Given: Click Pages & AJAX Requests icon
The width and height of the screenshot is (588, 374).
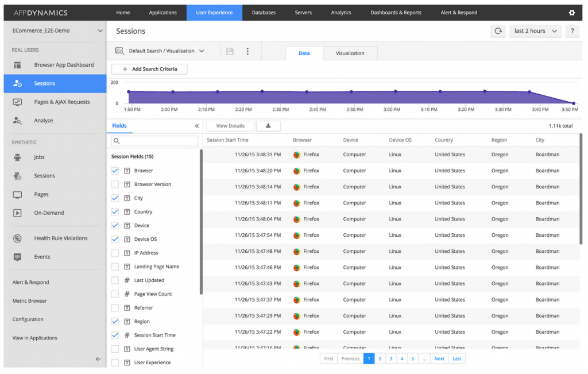Looking at the screenshot, I should coord(17,102).
